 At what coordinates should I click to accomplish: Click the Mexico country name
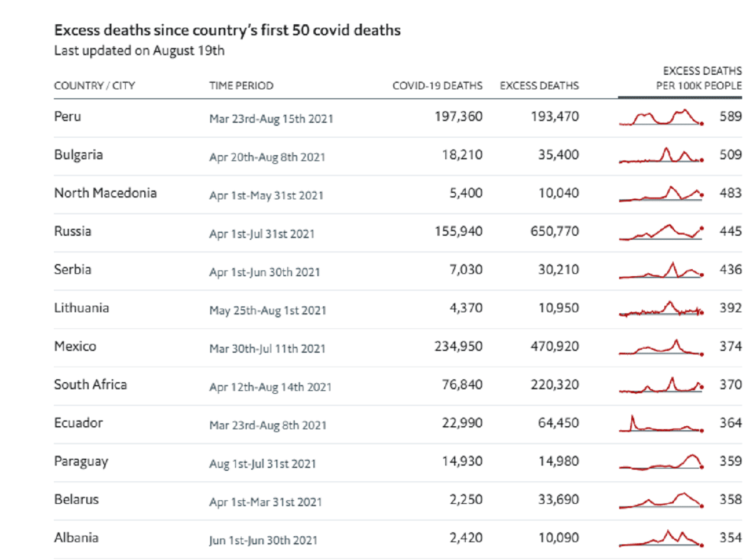(x=75, y=346)
